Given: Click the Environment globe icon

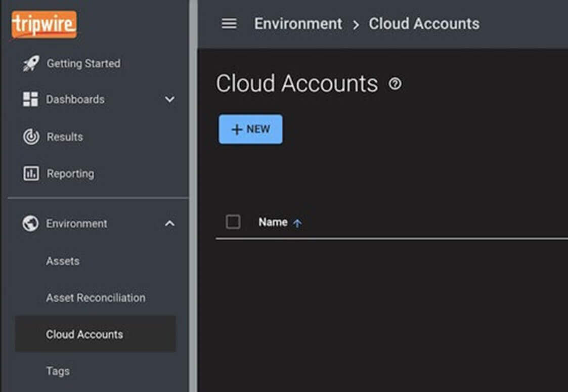Looking at the screenshot, I should point(30,224).
